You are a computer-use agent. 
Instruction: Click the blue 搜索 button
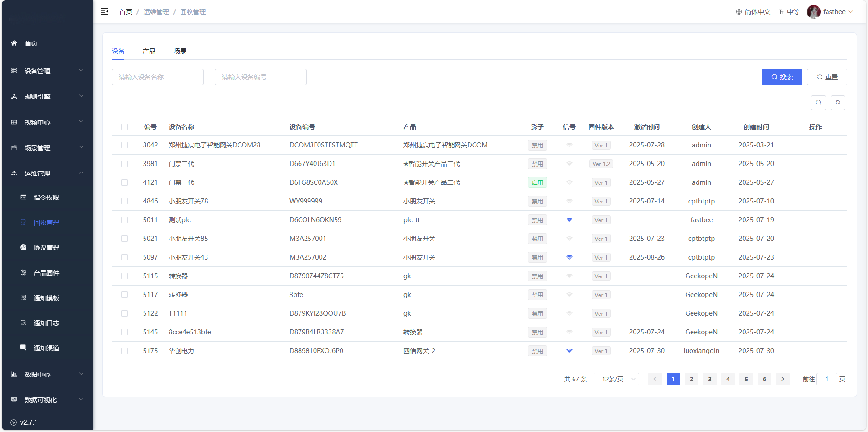click(x=781, y=77)
